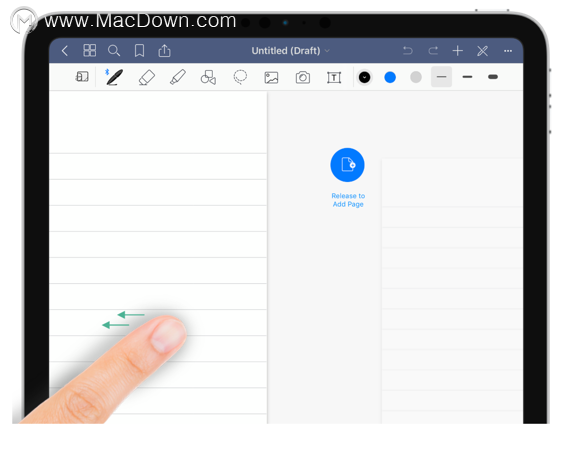Choose the black color swatch
The image size is (578, 458).
(365, 77)
